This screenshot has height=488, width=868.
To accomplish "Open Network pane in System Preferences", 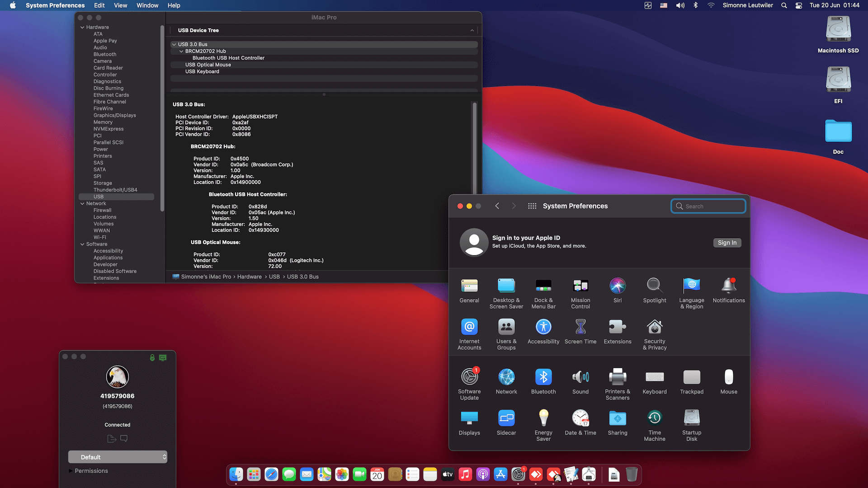I will point(506,381).
